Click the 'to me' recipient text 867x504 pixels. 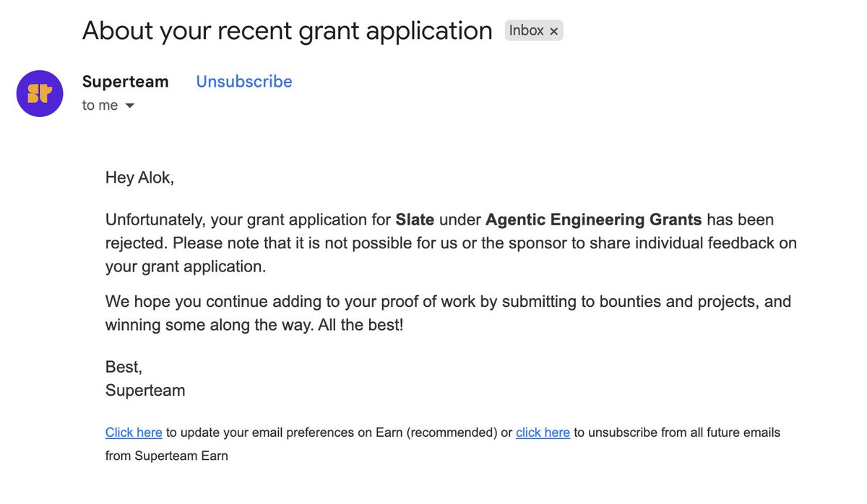(100, 105)
